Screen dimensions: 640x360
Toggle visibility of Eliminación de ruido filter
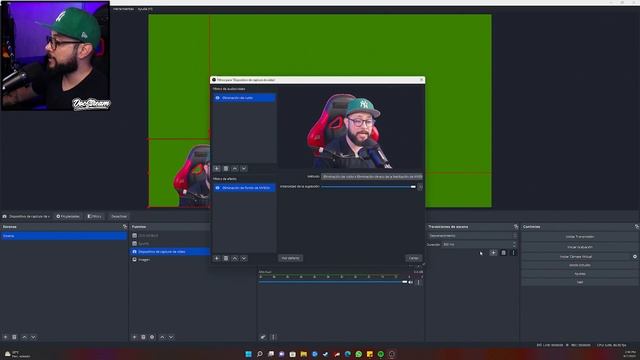218,98
